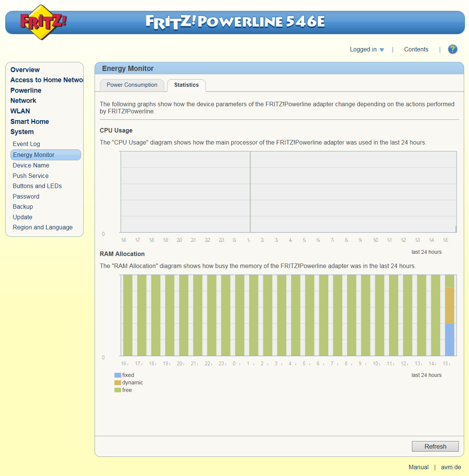Click the dynamic legend color swatch
Viewport: 469px width, 476px height.
[x=118, y=383]
